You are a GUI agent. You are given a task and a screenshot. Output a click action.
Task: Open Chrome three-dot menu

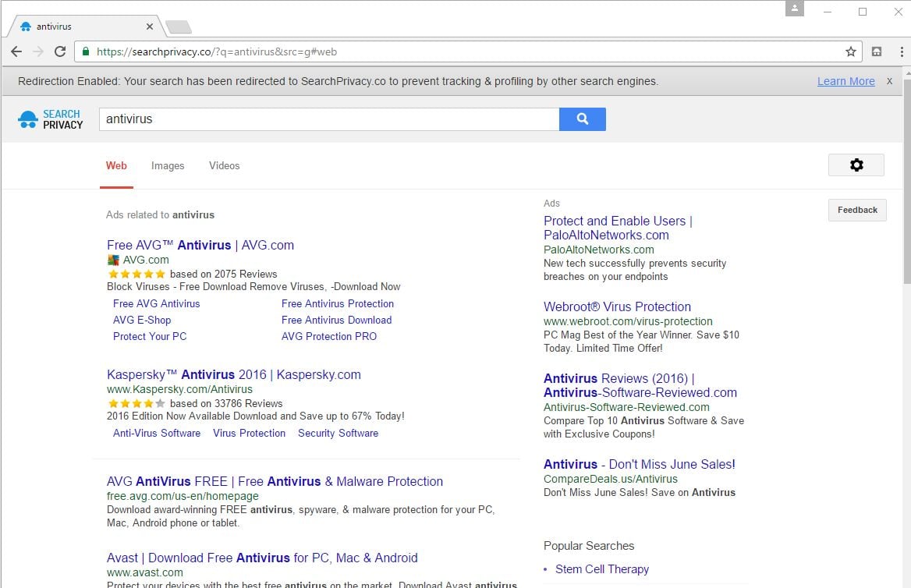[x=901, y=51]
